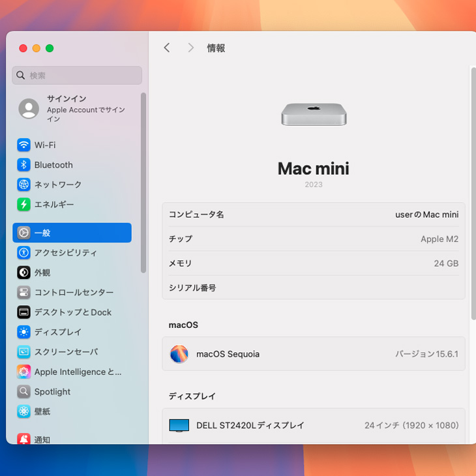Click the メモリ row label
This screenshot has height=476, width=476.
(181, 263)
